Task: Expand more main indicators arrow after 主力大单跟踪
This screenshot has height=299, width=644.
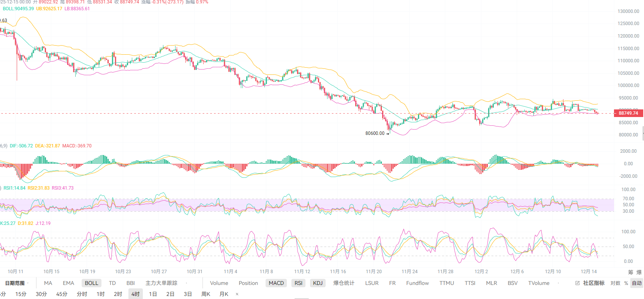Action: (186, 283)
